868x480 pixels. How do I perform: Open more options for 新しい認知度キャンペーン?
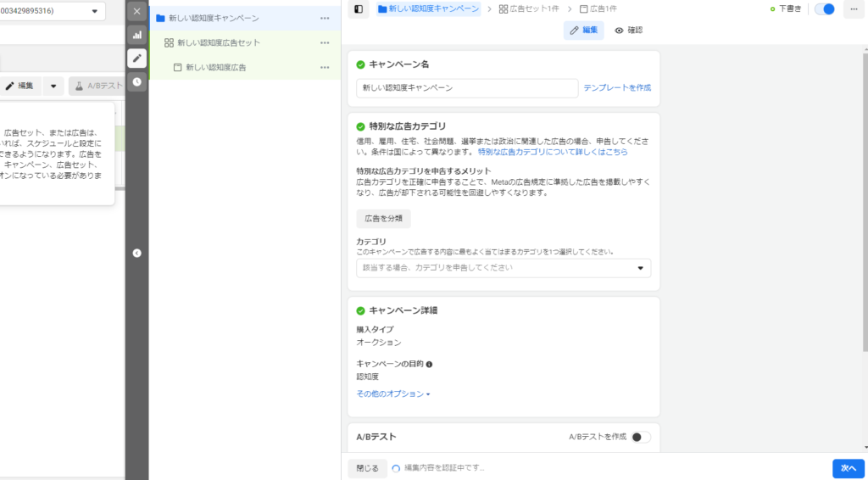click(x=325, y=18)
